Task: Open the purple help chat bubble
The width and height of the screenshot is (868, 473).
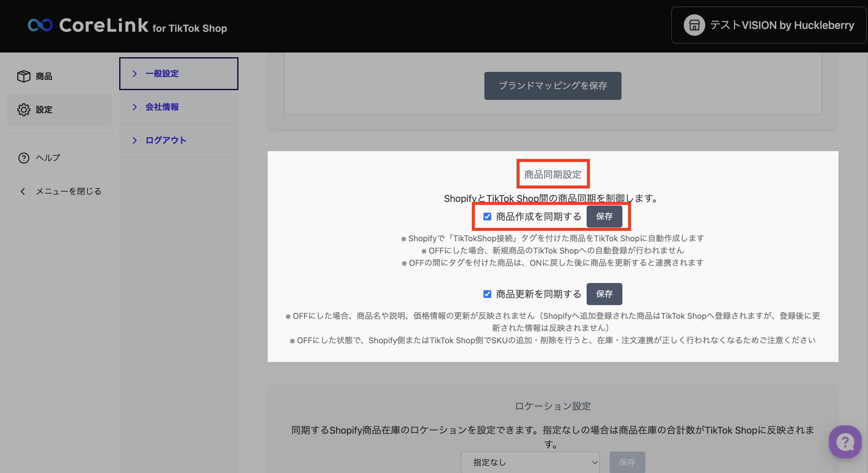Action: click(x=845, y=442)
